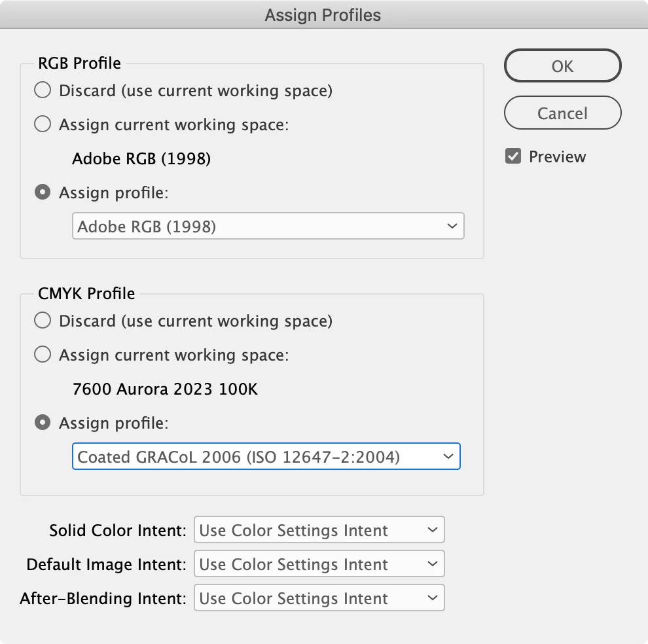Click the CMYK Profile group heading
The width and height of the screenshot is (648, 644).
tap(86, 293)
